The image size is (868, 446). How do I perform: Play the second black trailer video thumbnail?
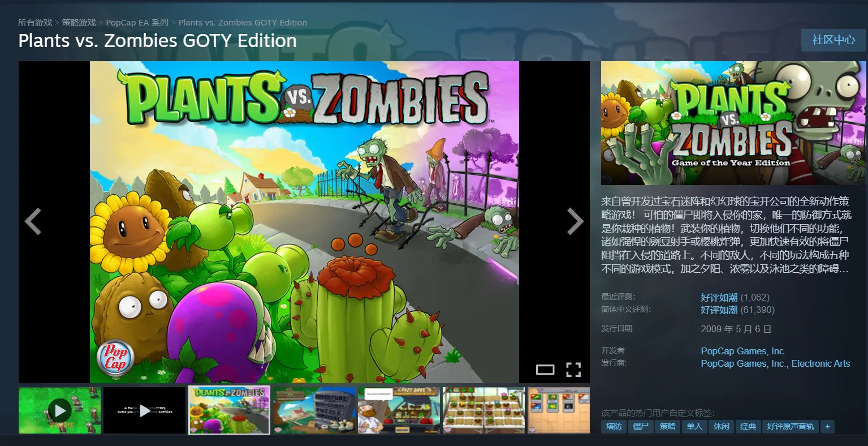[x=145, y=410]
